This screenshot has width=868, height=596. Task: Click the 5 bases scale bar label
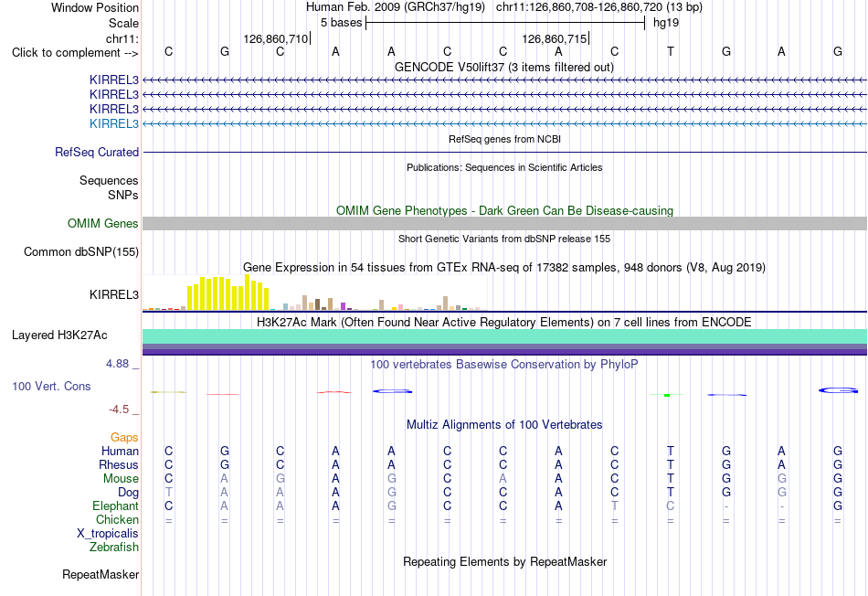[341, 23]
